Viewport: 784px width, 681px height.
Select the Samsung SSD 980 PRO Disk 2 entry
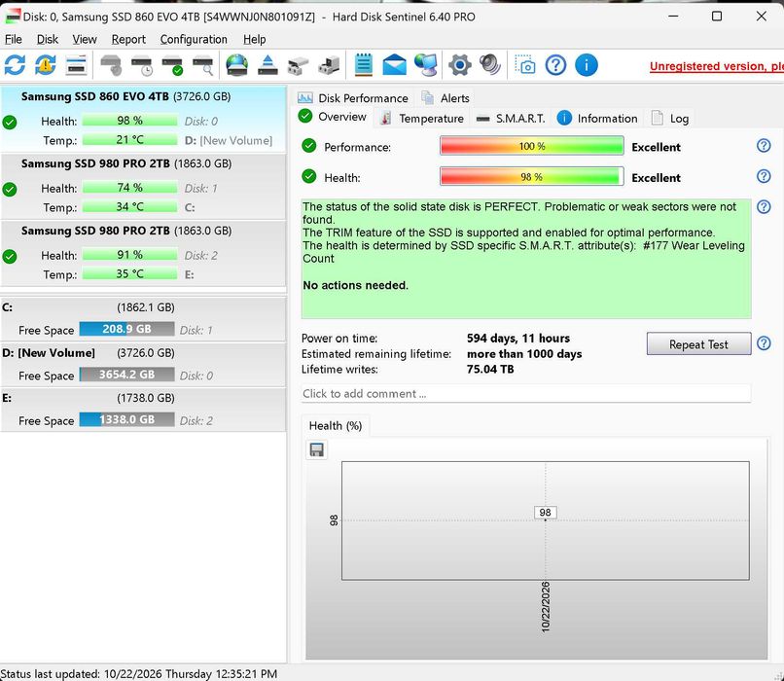tap(144, 254)
